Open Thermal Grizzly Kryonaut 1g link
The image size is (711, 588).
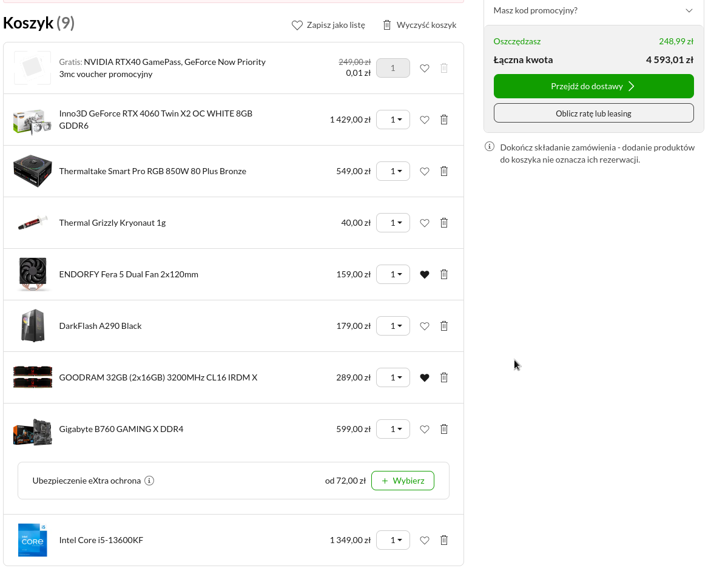click(x=112, y=223)
